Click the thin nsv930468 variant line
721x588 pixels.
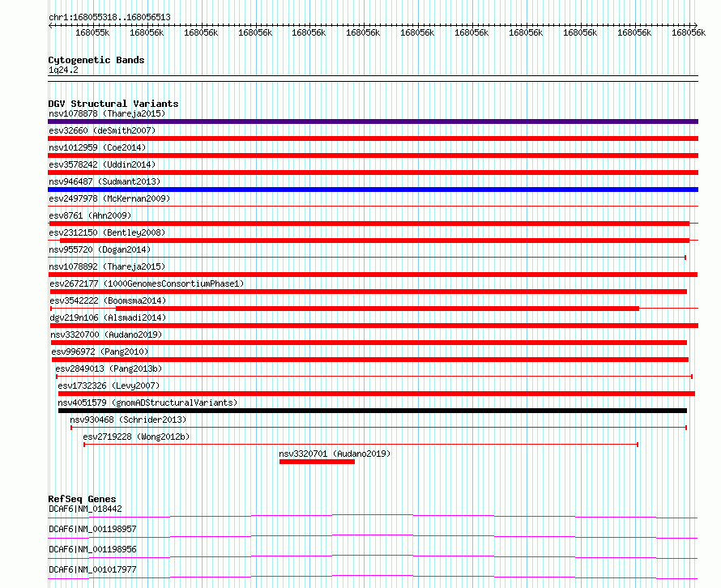click(379, 428)
